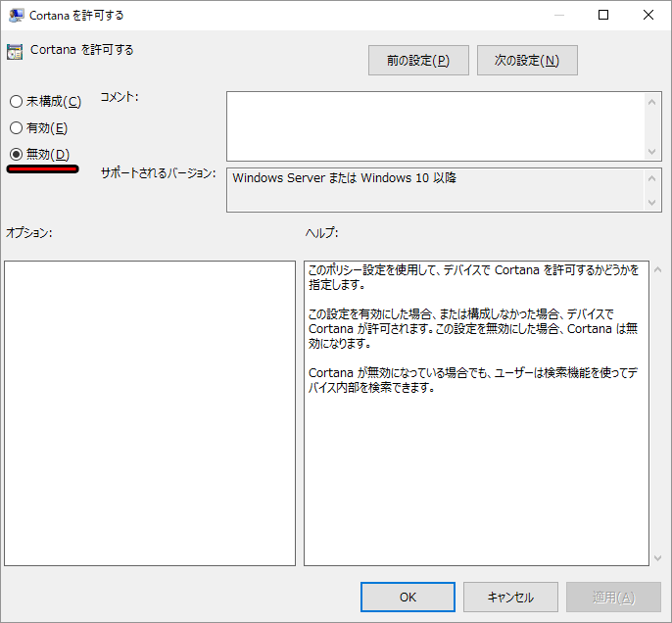This screenshot has width=672, height=623.
Task: Click the キャンセル button
Action: click(510, 597)
